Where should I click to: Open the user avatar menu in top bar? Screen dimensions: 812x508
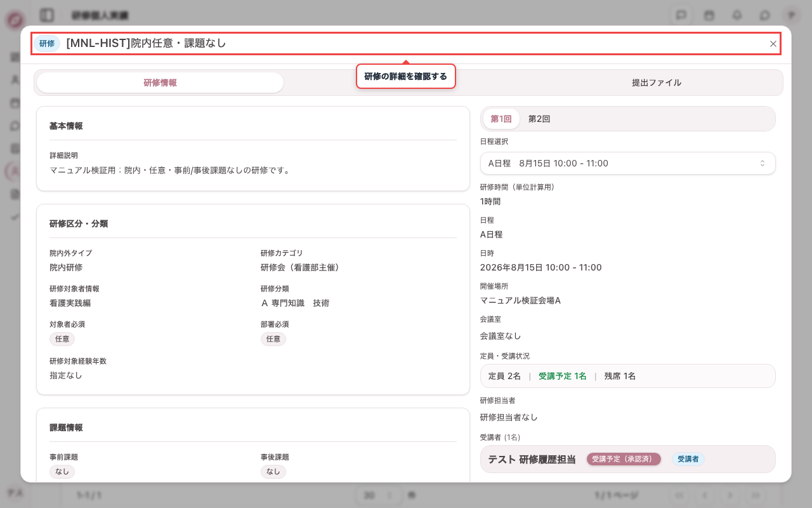tap(791, 15)
